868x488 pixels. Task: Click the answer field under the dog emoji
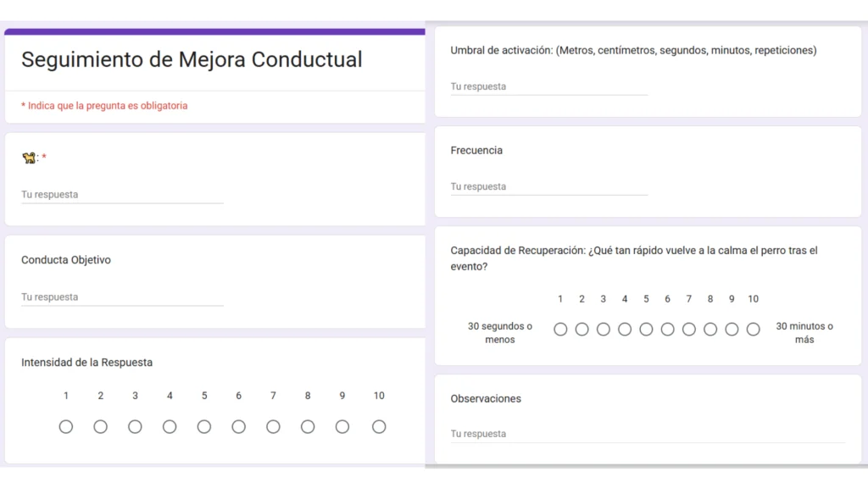122,195
